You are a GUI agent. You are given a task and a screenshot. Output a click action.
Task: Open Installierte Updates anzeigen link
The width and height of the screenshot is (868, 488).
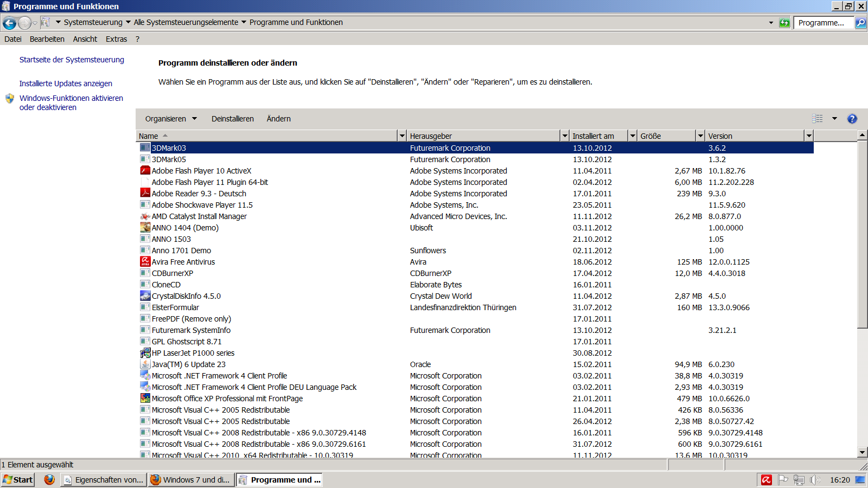click(x=66, y=84)
